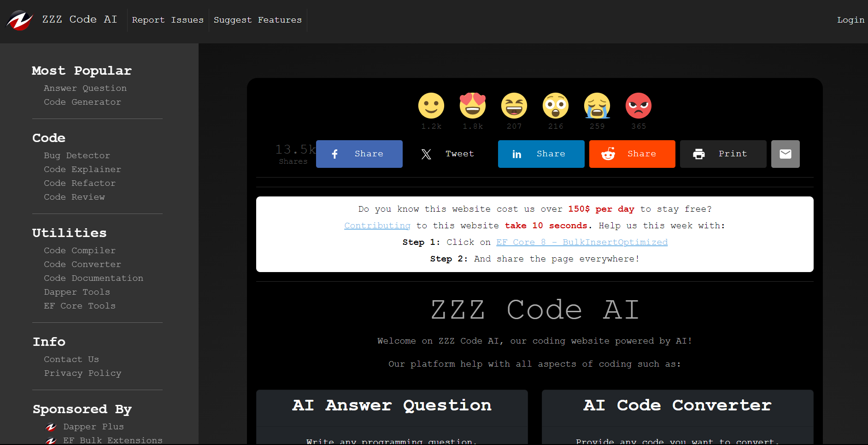This screenshot has height=445, width=868.
Task: Open Suggest Features in top navigation
Action: pos(258,20)
